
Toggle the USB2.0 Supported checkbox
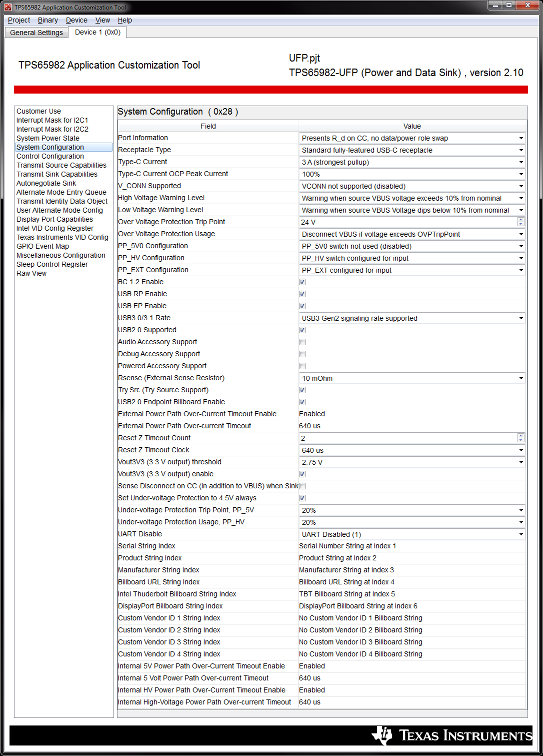(302, 330)
